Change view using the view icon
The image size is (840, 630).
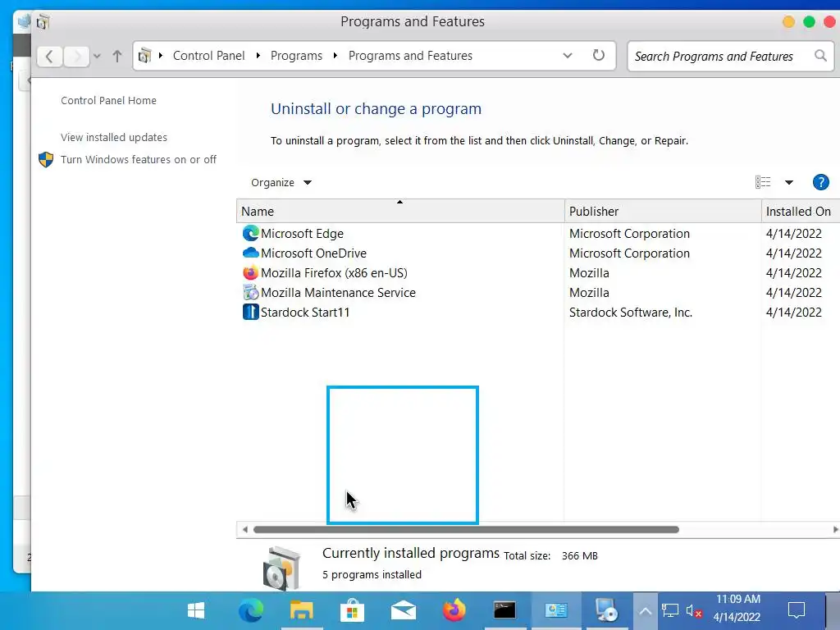coord(763,182)
